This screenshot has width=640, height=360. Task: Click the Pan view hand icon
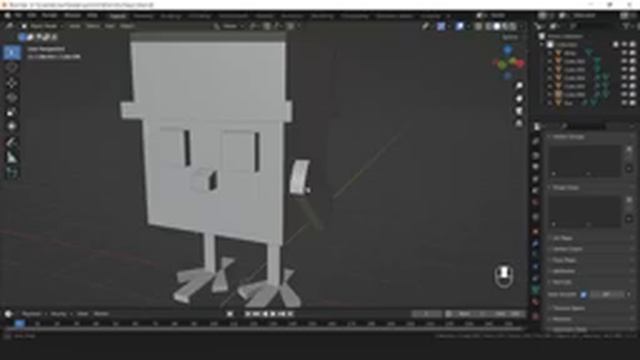point(519,98)
